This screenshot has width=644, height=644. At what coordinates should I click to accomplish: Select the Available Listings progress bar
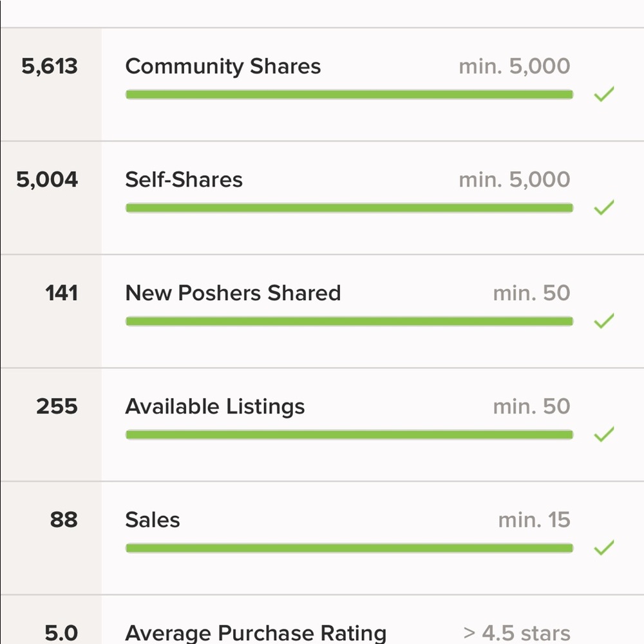click(350, 435)
